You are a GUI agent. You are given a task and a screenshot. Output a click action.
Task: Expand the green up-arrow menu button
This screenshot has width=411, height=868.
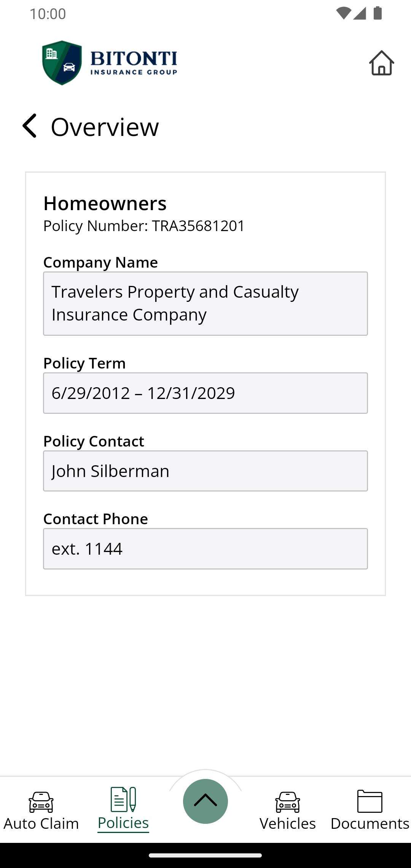205,801
